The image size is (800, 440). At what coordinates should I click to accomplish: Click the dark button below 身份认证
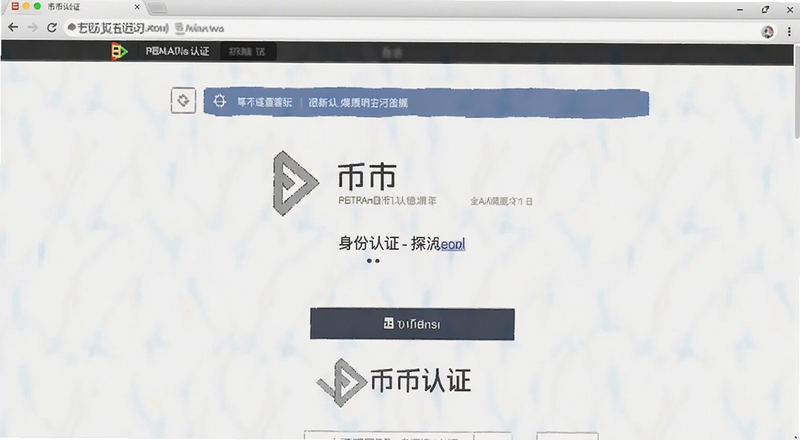pos(412,324)
